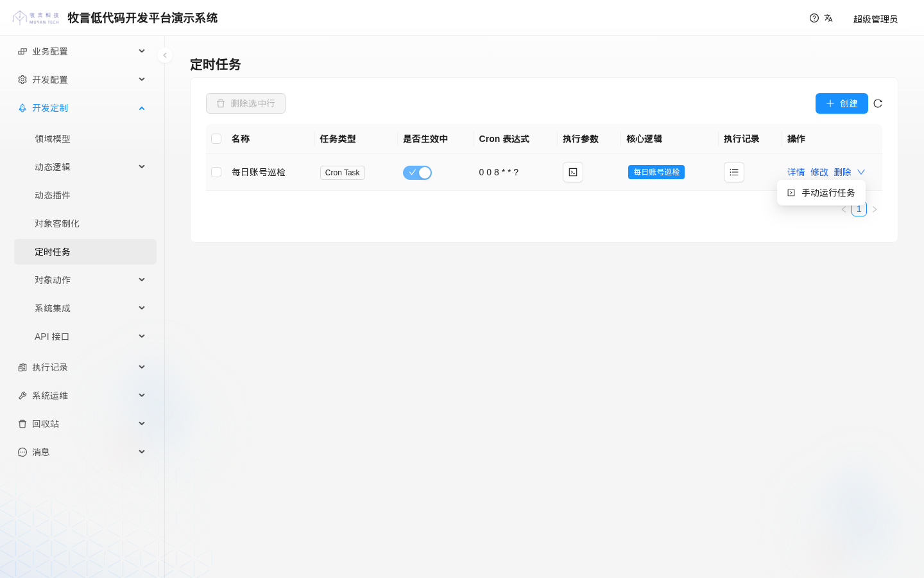The width and height of the screenshot is (924, 578).
Task: Click the 每日账号巡检 name cell
Action: tap(259, 172)
